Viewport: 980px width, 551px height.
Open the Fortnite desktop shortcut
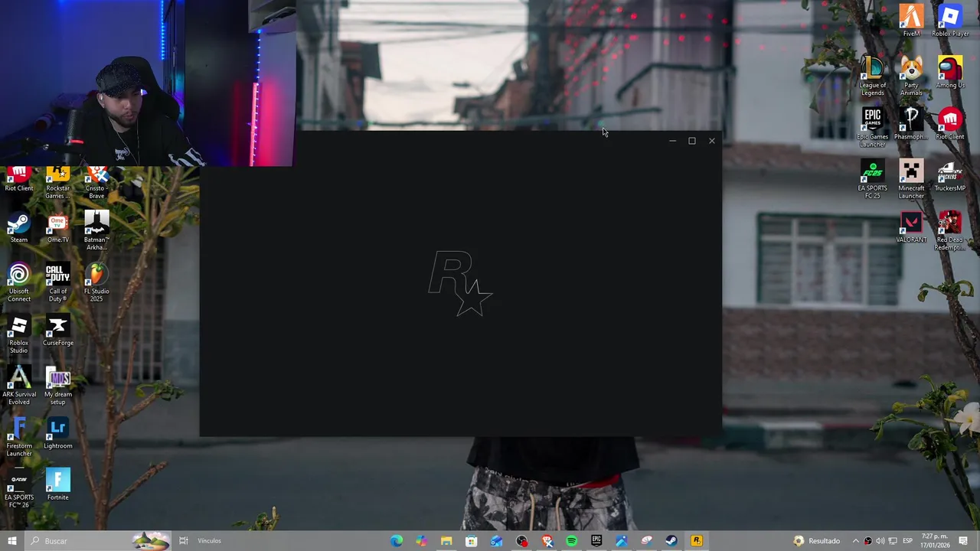57,484
